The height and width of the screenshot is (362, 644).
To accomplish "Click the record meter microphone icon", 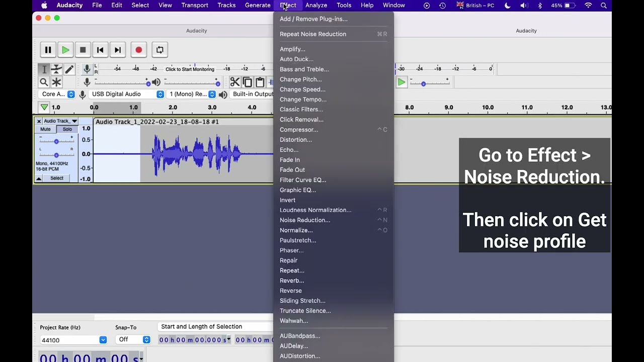I will click(x=87, y=69).
